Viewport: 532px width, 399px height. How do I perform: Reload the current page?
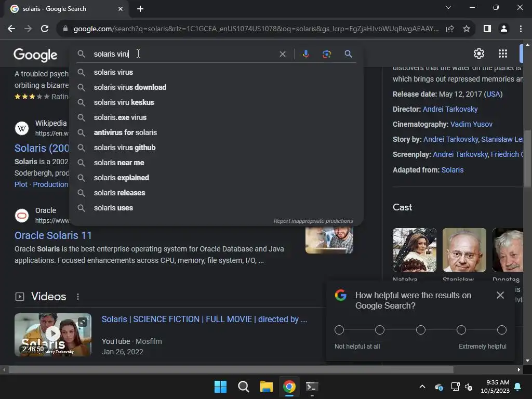tap(45, 29)
